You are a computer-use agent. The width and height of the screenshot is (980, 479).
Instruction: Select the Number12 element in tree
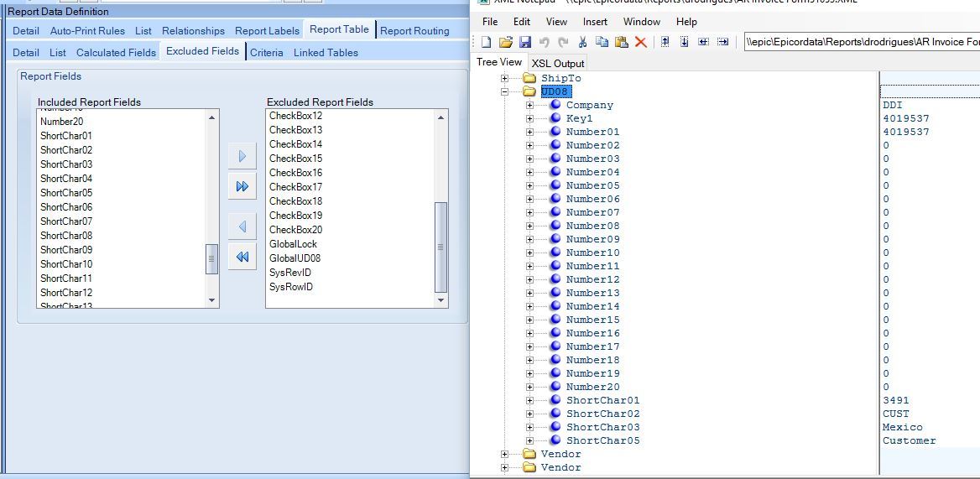(592, 279)
